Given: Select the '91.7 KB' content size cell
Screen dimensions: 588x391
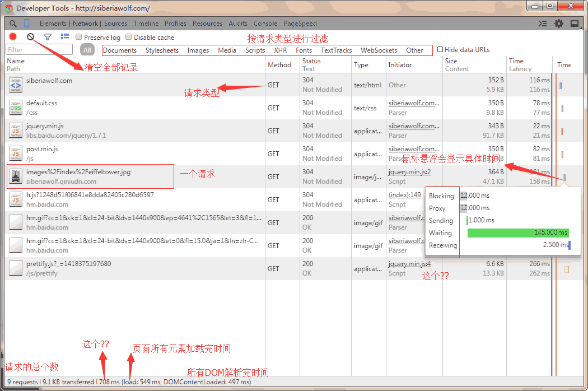Looking at the screenshot, I should (493, 136).
